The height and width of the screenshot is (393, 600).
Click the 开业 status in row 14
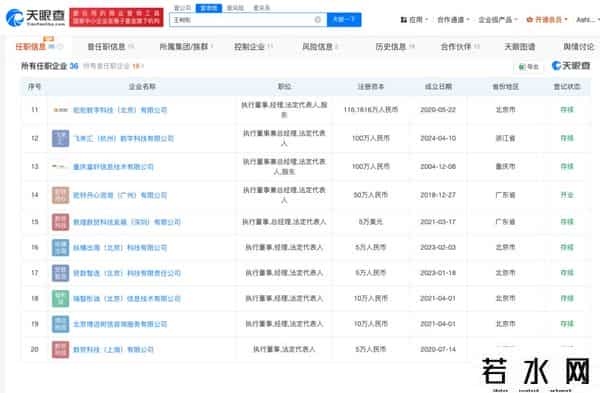(567, 195)
